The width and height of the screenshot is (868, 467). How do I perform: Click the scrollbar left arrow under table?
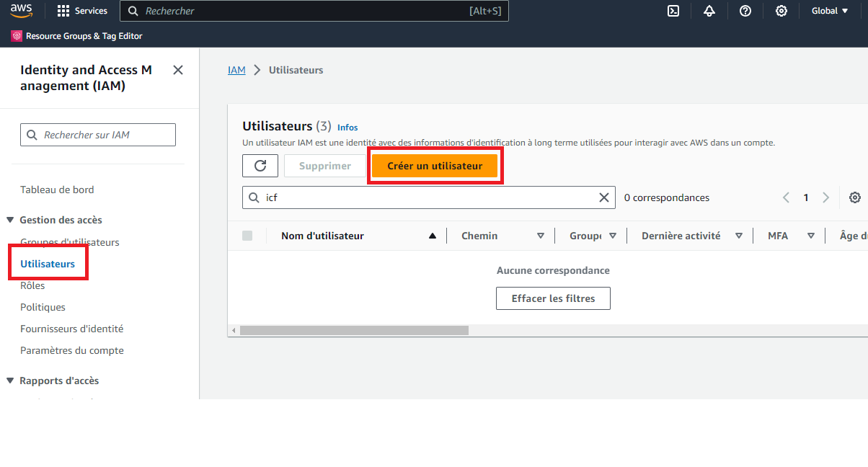[233, 330]
